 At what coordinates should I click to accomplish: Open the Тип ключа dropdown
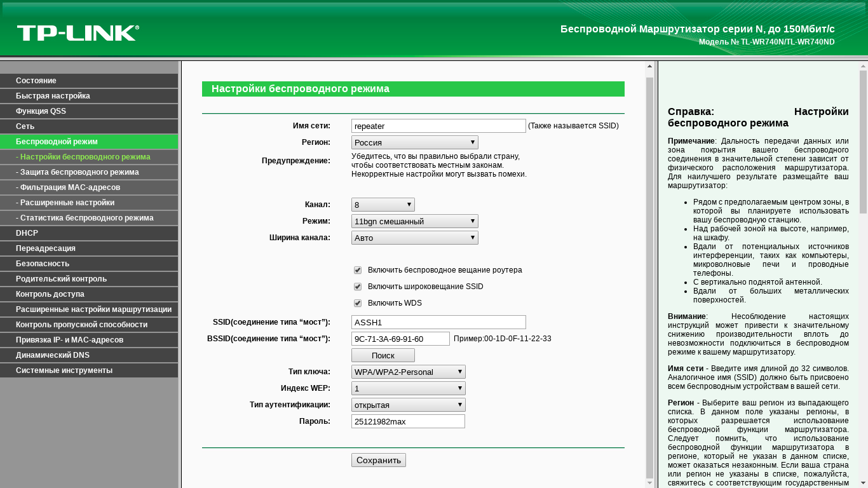pyautogui.click(x=409, y=372)
